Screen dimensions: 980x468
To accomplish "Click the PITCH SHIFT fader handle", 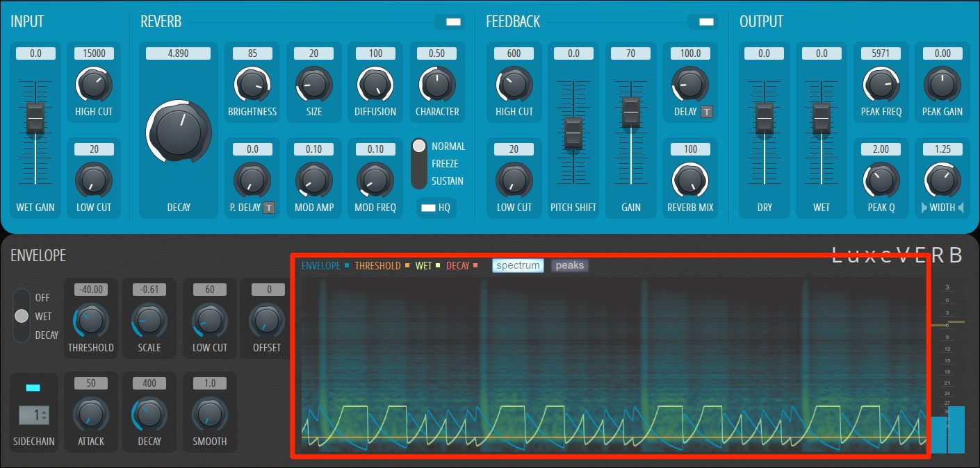I will click(573, 133).
